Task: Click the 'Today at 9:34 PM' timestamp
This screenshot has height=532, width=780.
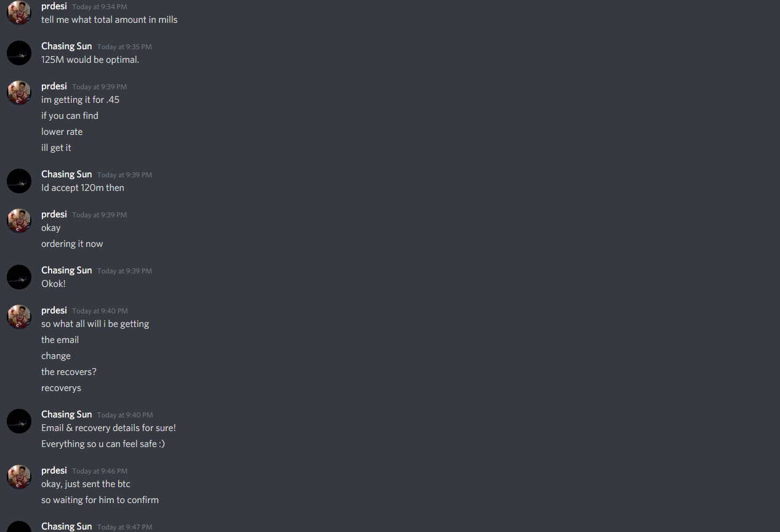Action: [x=100, y=7]
